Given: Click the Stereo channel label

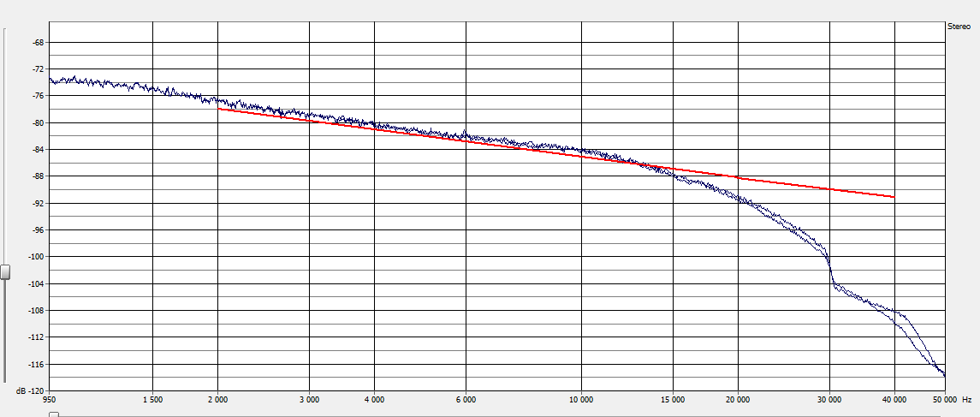Looking at the screenshot, I should click(x=959, y=27).
